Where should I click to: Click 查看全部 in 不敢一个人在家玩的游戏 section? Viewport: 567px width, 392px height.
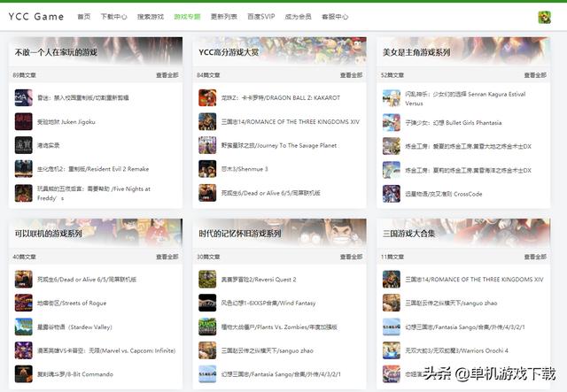pos(167,75)
